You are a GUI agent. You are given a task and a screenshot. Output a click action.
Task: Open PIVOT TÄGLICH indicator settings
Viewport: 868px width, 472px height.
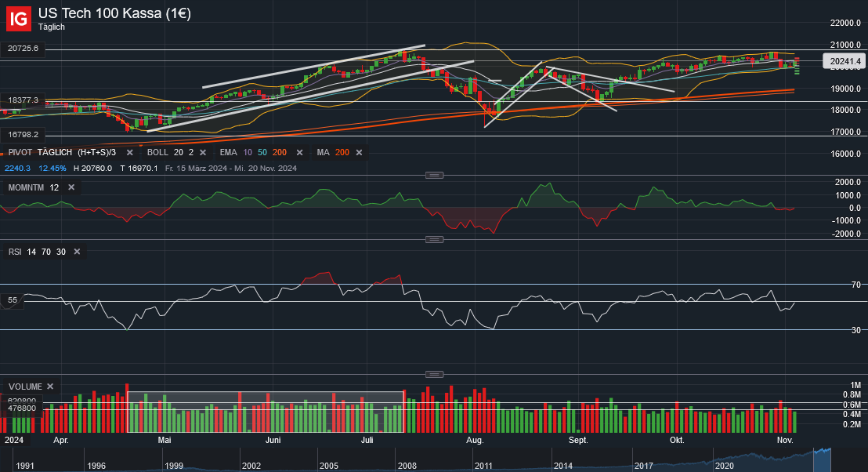[62, 152]
